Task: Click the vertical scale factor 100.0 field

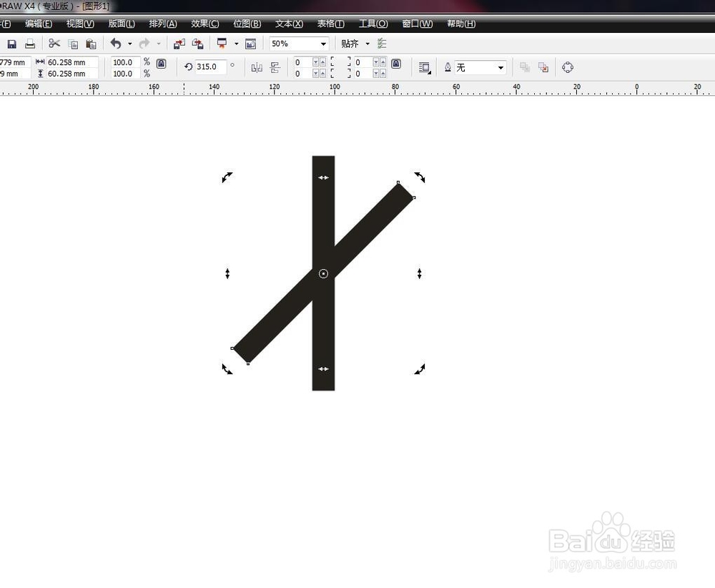Action: point(125,74)
